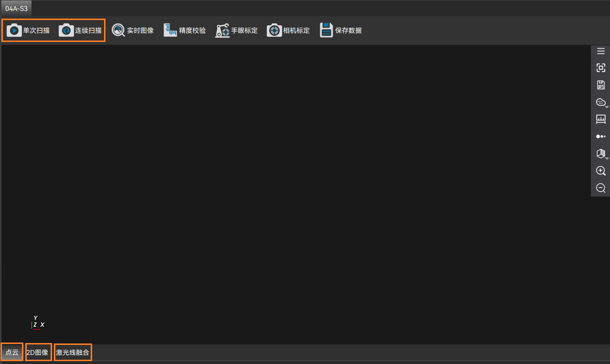The image size is (610, 364).
Task: Open the 激光线融合 tab
Action: tap(73, 353)
